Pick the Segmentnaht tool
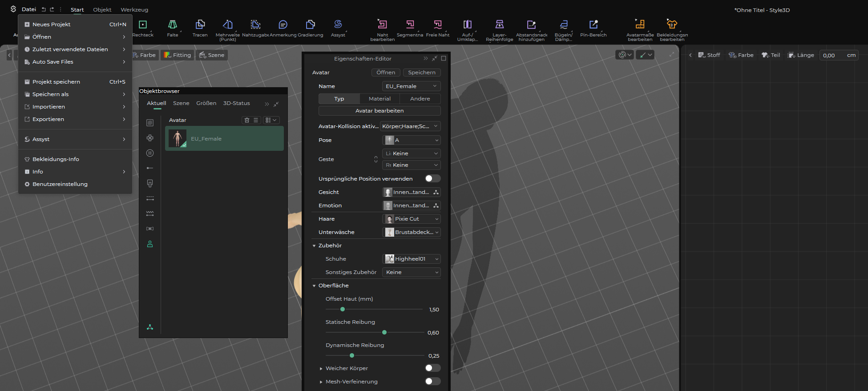Image resolution: width=868 pixels, height=391 pixels. click(x=410, y=28)
